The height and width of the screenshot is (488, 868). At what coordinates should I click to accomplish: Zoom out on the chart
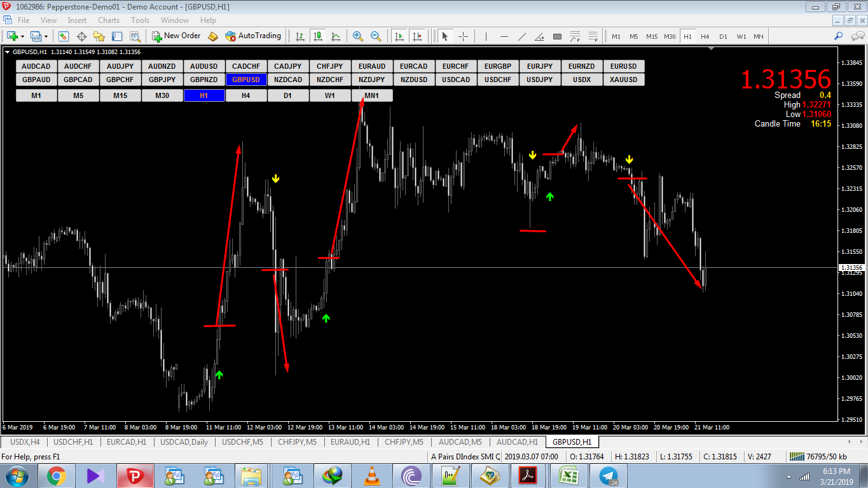376,36
